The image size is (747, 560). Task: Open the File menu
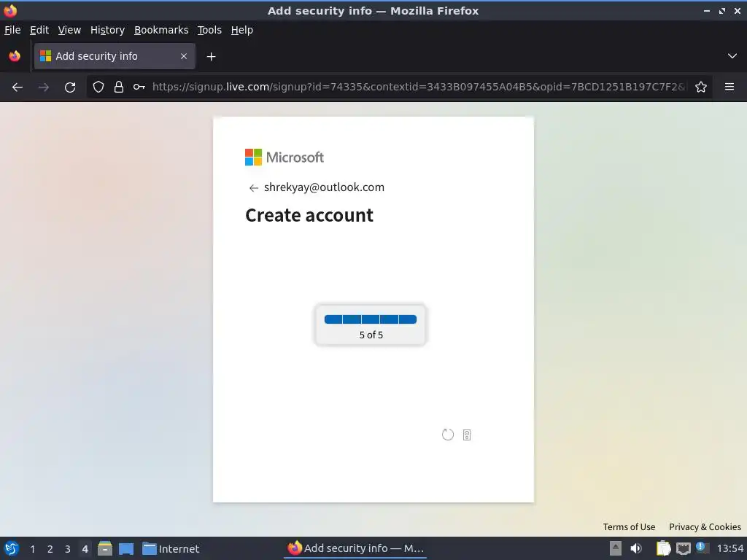tap(12, 30)
